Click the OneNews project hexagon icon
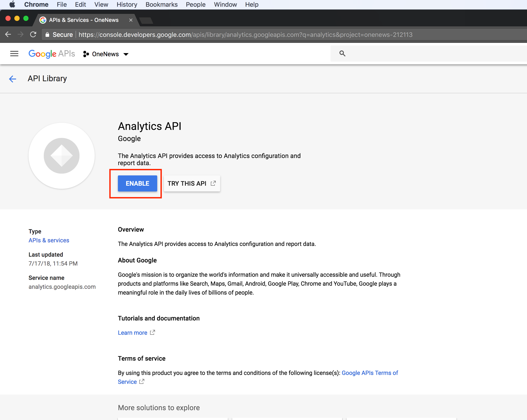The image size is (527, 420). click(86, 54)
